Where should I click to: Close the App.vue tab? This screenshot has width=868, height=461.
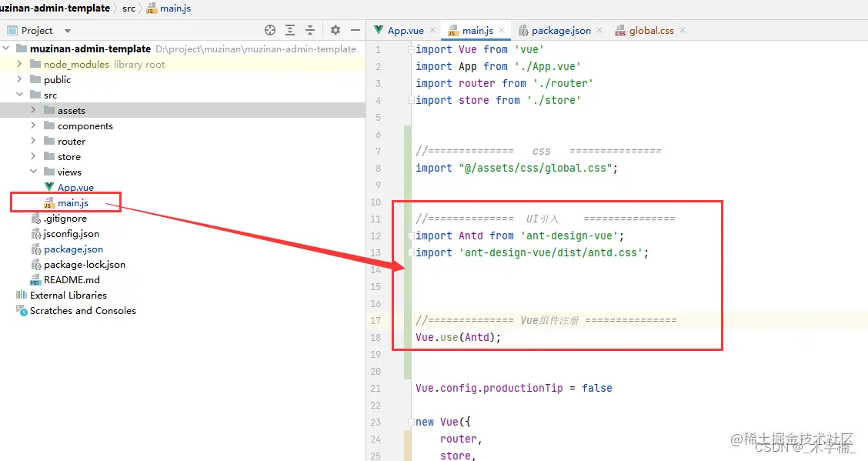coord(433,31)
